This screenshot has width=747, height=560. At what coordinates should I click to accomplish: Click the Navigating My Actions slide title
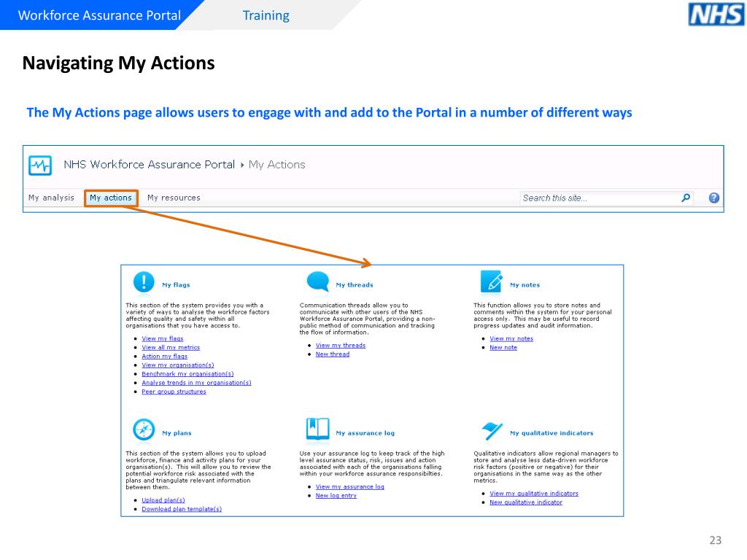coord(119,63)
